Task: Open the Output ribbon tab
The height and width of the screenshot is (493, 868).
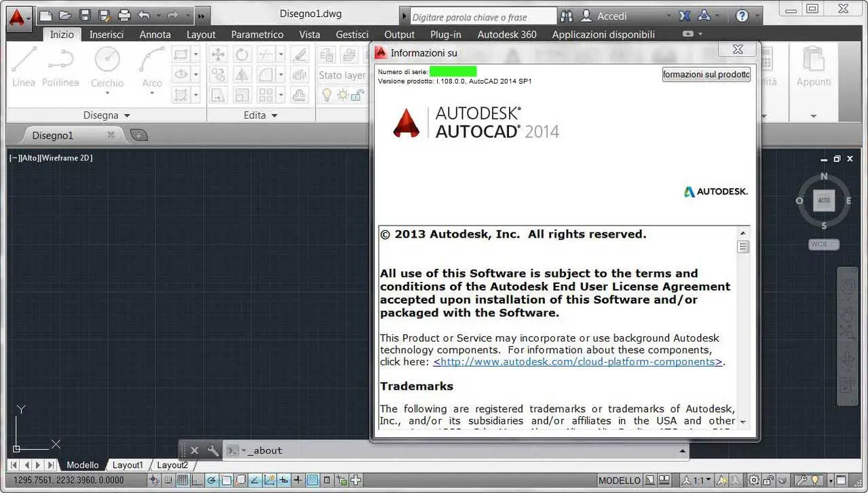Action: tap(399, 35)
